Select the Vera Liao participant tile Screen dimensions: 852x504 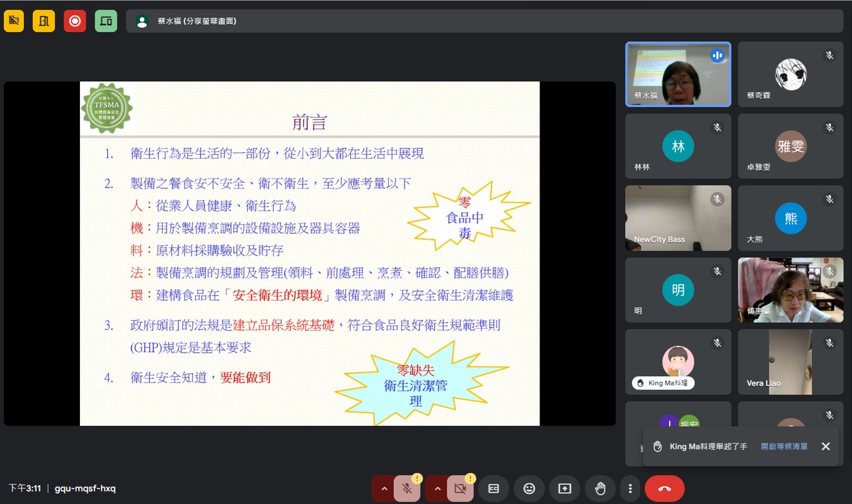click(790, 362)
